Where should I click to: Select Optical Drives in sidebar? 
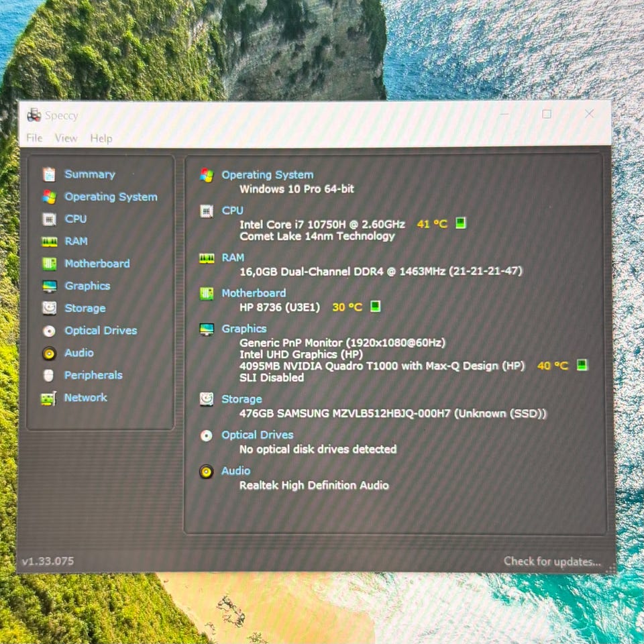tap(101, 331)
